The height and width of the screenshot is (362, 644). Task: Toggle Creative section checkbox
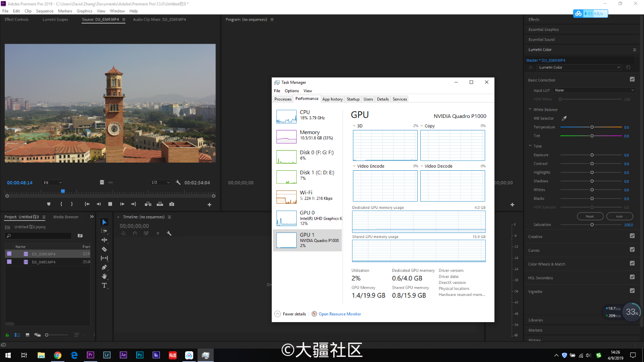point(632,236)
